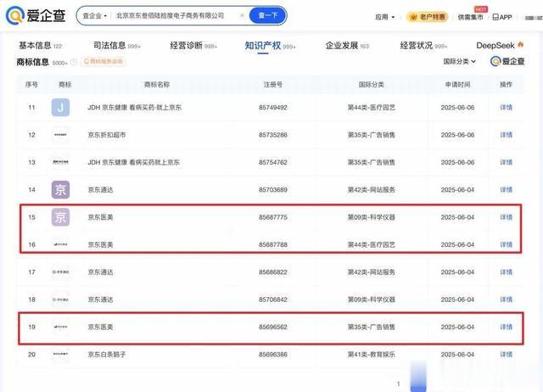Click 第44类-医疗园艺 in row 11
This screenshot has height=392, width=543.
(372, 108)
